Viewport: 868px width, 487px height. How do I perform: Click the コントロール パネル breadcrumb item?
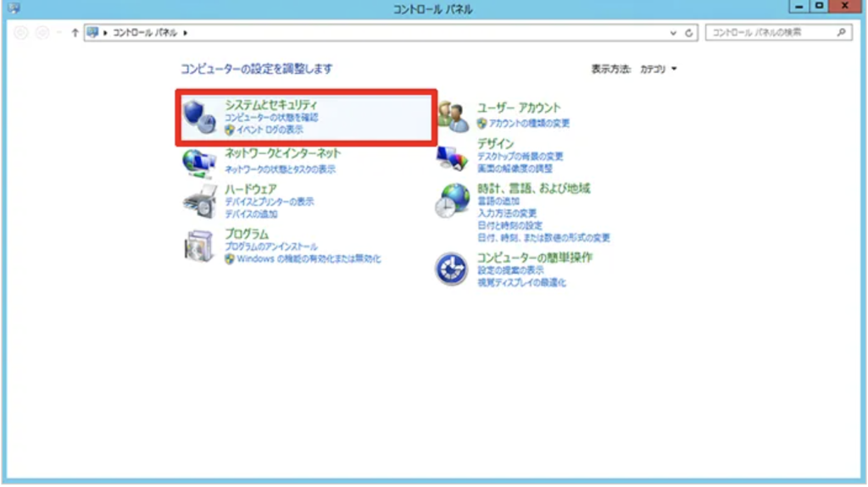147,33
